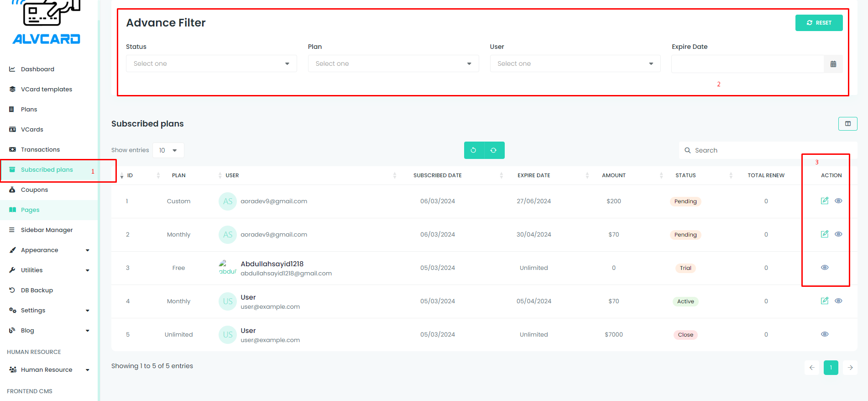Open the expire date calendar icon
The height and width of the screenshot is (401, 868).
[833, 64]
